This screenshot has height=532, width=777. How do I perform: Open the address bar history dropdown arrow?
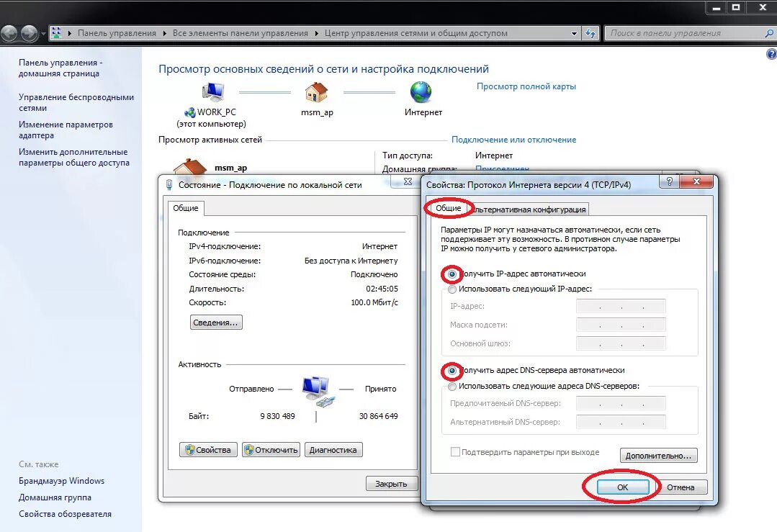(x=574, y=33)
